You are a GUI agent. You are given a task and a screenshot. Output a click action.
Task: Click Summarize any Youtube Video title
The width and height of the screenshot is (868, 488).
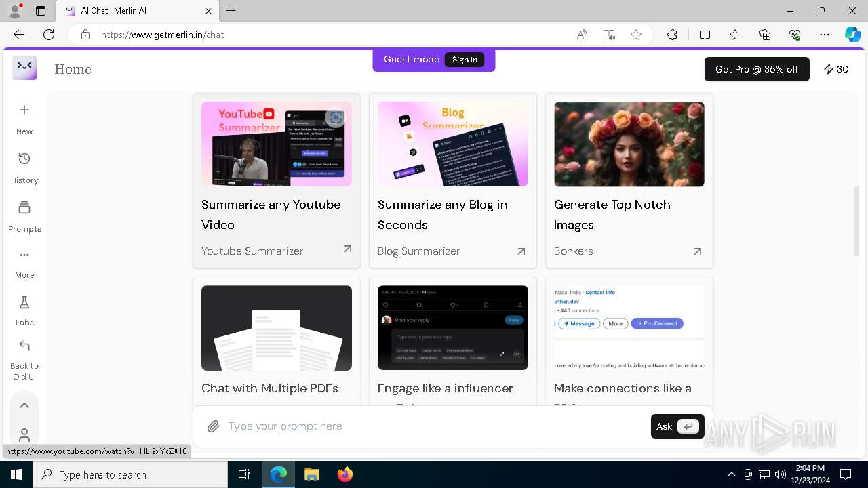click(x=271, y=215)
